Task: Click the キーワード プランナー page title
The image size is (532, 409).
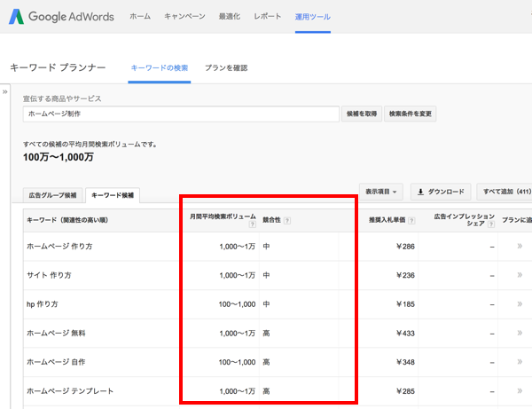Action: click(58, 67)
